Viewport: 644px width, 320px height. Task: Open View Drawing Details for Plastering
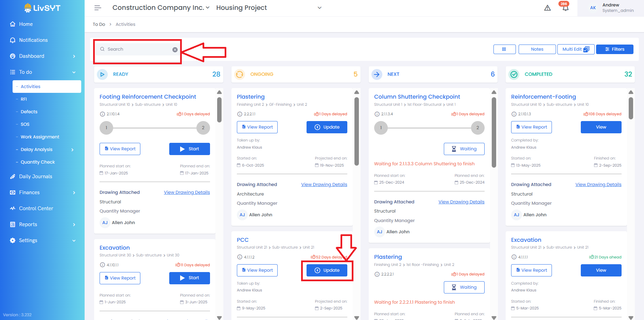tap(324, 185)
